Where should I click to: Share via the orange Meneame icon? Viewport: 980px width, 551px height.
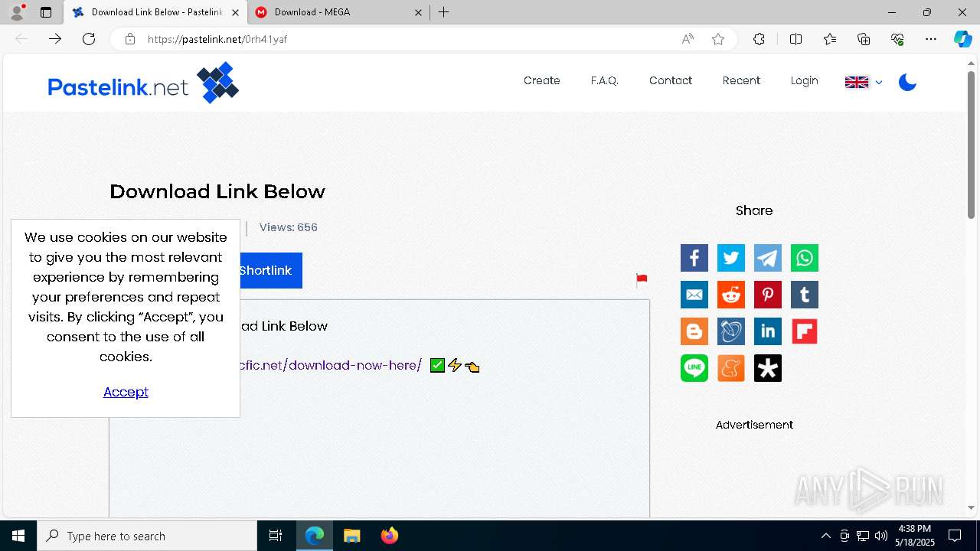(x=731, y=368)
